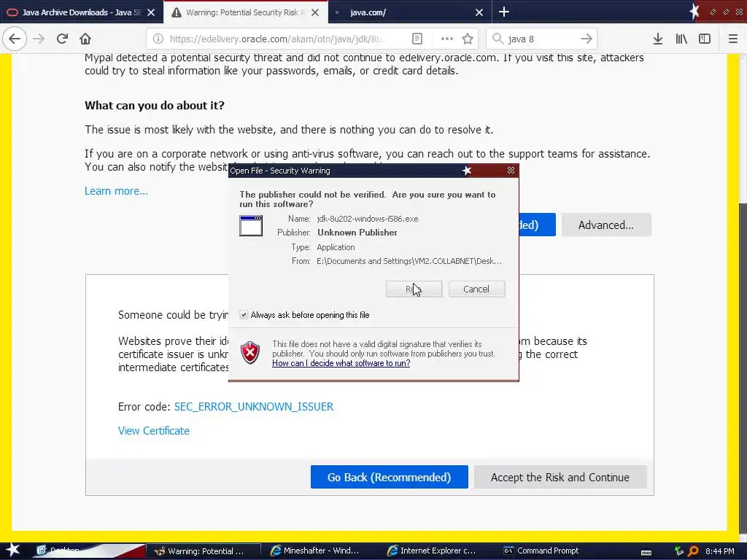
Task: Open the browser home page
Action: 85,39
